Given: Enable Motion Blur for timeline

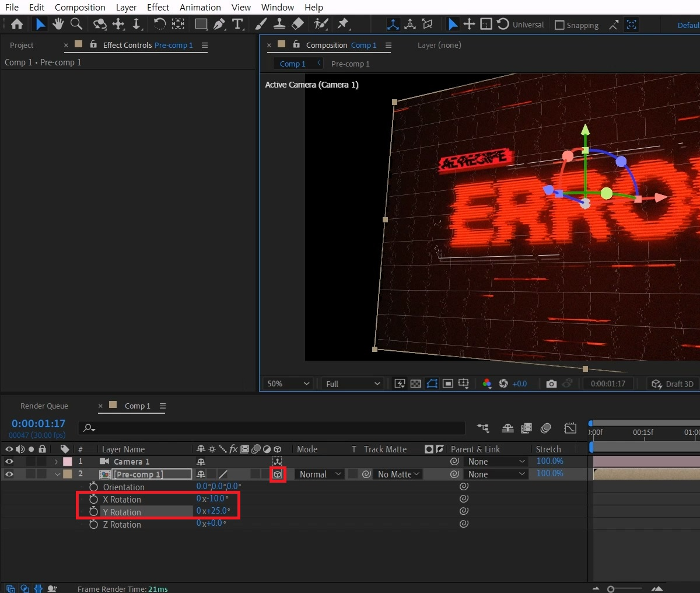Looking at the screenshot, I should [546, 428].
